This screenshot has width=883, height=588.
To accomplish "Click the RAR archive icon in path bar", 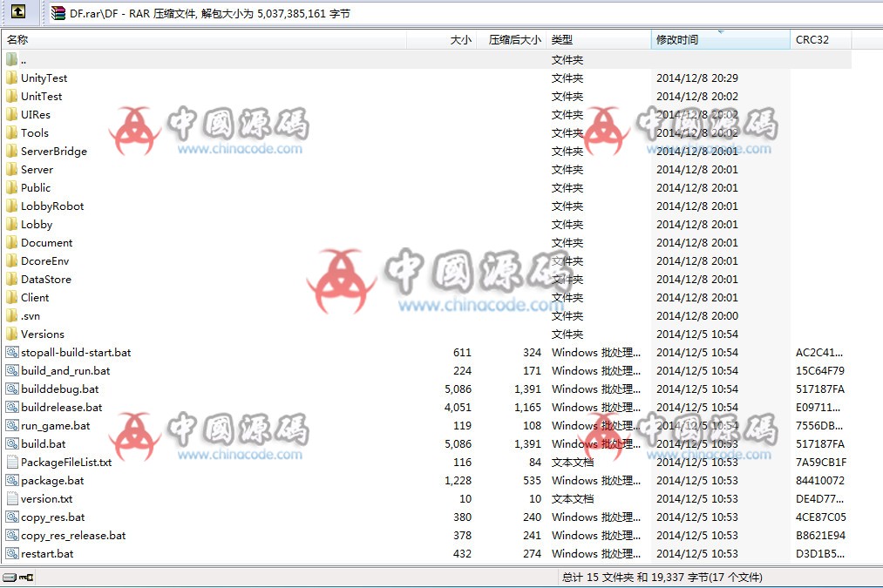I will click(x=58, y=13).
